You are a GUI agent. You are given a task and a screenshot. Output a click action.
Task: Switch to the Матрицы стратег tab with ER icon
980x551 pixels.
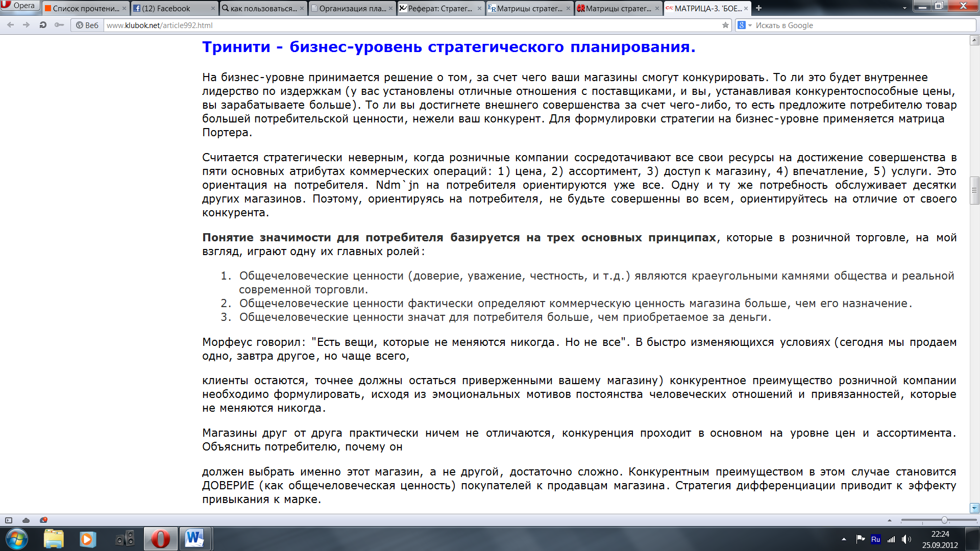(530, 8)
